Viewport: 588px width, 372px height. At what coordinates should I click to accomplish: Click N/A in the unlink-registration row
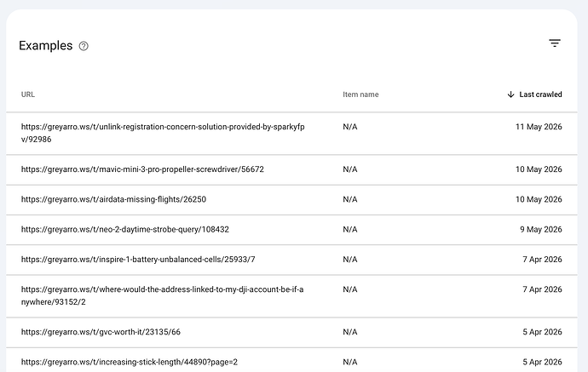click(x=350, y=127)
